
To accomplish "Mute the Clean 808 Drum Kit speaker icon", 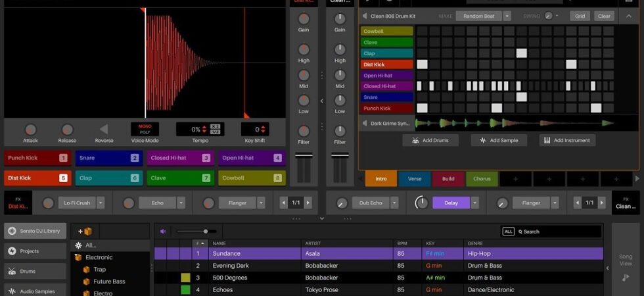I will coord(365,16).
